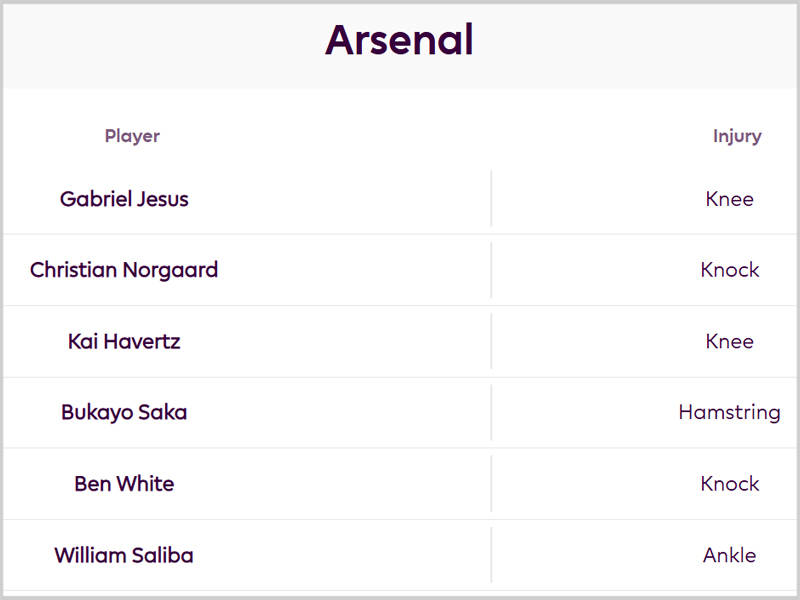Click the Ankle injury text
Screen dimensions: 800x600
[729, 555]
